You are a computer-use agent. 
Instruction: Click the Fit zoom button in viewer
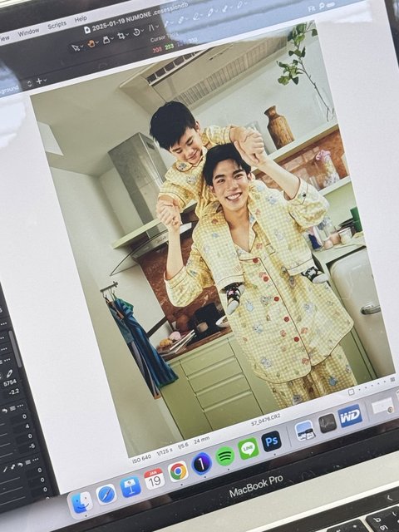(x=312, y=9)
